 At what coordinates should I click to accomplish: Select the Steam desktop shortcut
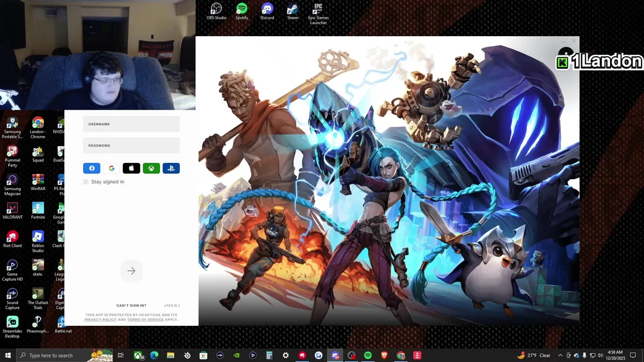pos(293,12)
